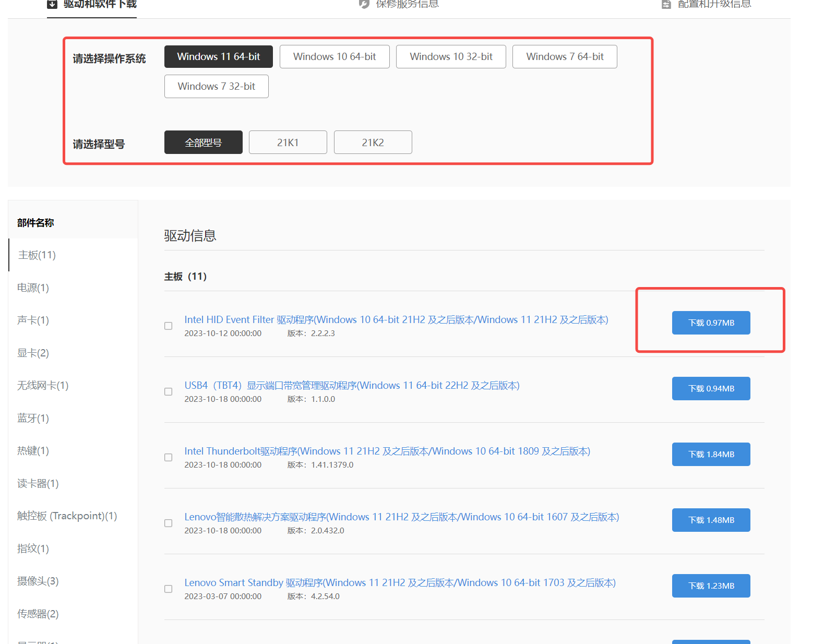
Task: Open USB4 (TBT4) display driver link
Action: click(x=352, y=385)
